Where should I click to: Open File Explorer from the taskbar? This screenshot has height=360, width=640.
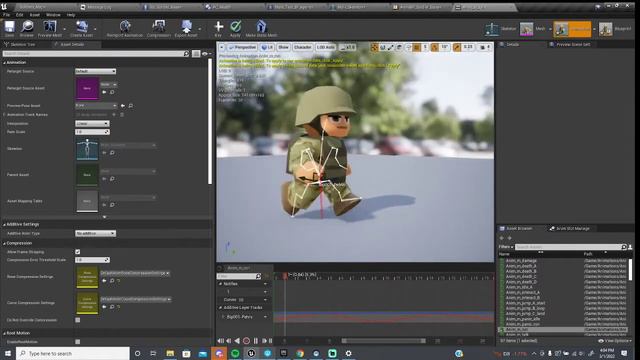pos(170,353)
